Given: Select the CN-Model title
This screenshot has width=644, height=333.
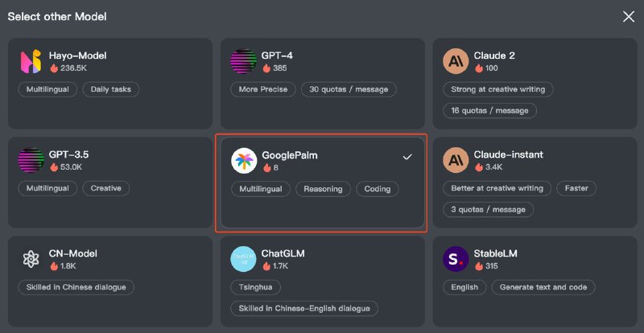Looking at the screenshot, I should click(x=73, y=253).
